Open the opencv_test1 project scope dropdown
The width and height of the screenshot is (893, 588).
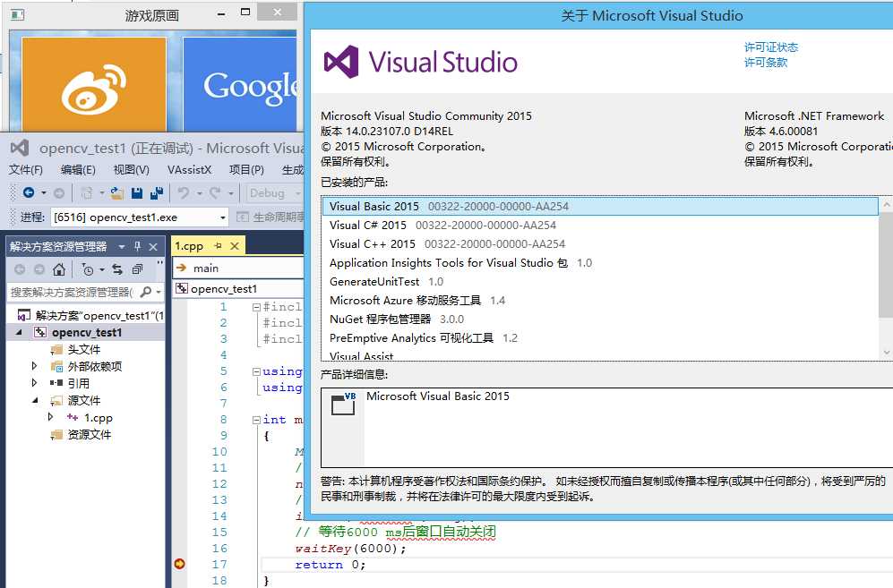[238, 288]
